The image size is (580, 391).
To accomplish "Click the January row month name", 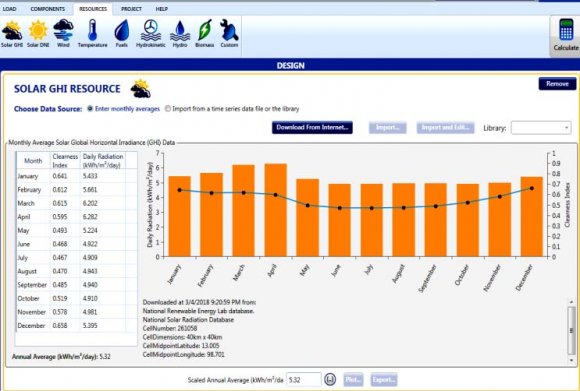I will [28, 176].
